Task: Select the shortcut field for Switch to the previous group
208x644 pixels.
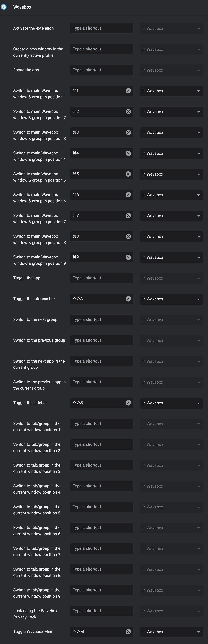Action: 101,340
